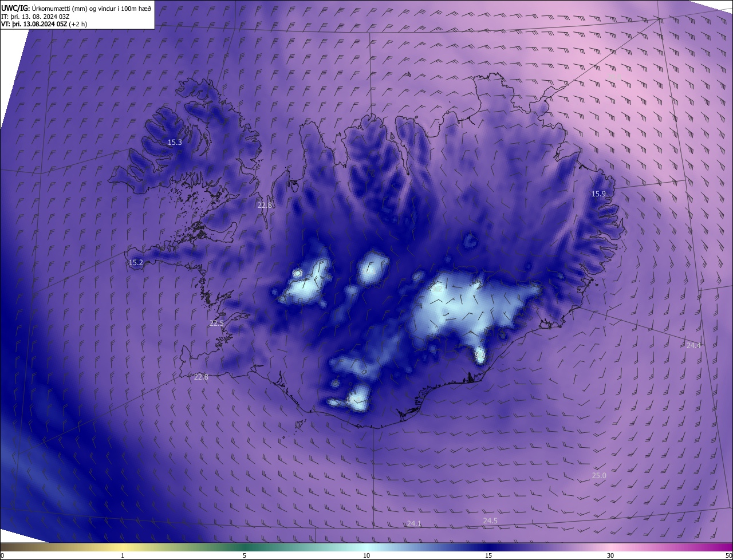
Task: Click the 50 tick on the color scale
Action: point(728,555)
